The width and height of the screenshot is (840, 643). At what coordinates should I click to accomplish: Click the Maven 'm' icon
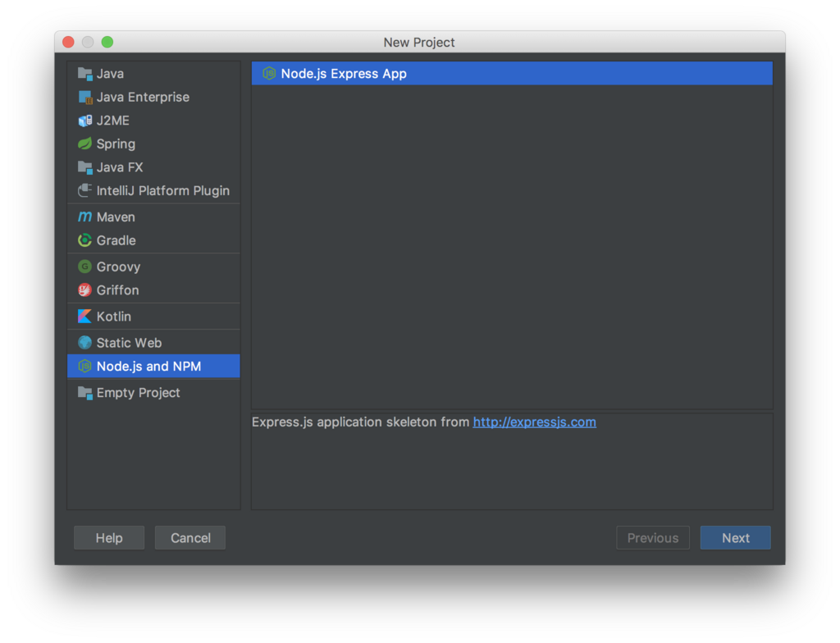tap(85, 217)
